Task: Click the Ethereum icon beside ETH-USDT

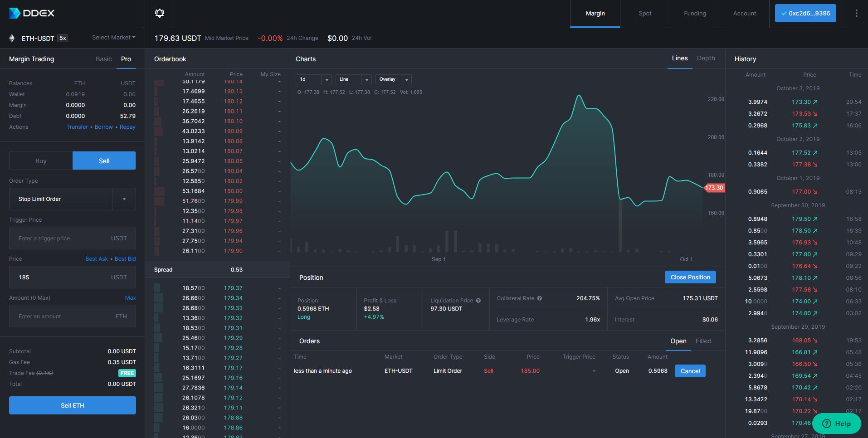Action: point(12,38)
